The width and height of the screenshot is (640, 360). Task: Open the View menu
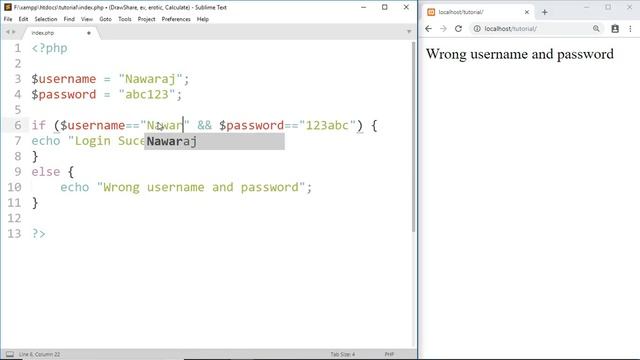tap(87, 19)
